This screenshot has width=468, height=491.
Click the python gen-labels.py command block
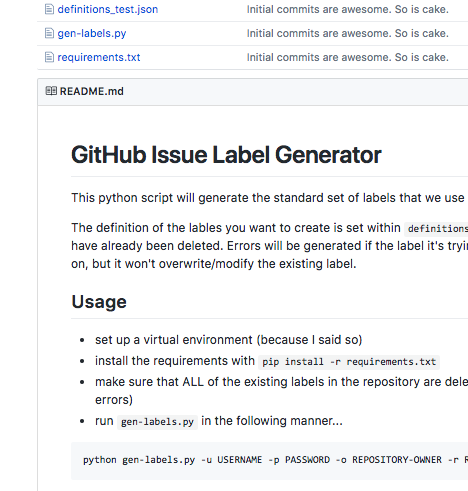pos(269,461)
